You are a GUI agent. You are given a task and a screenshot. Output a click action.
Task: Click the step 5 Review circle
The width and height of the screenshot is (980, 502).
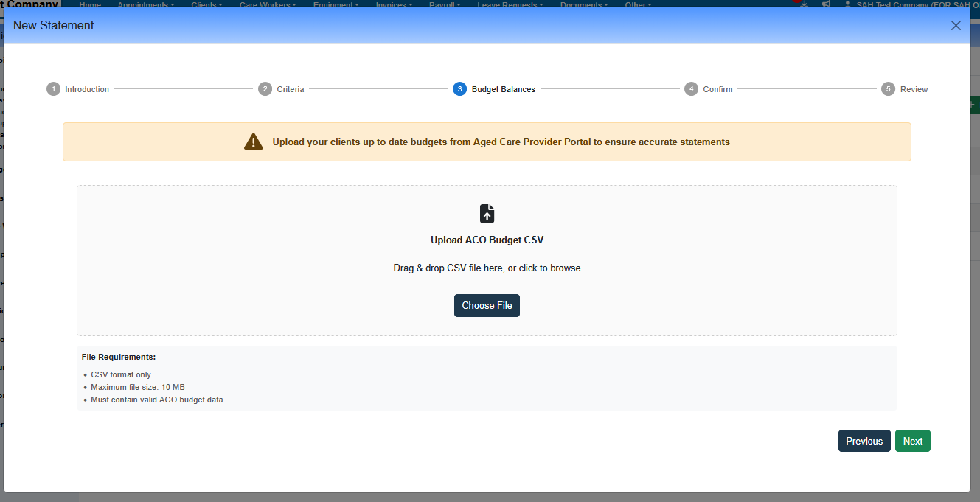[x=889, y=89]
